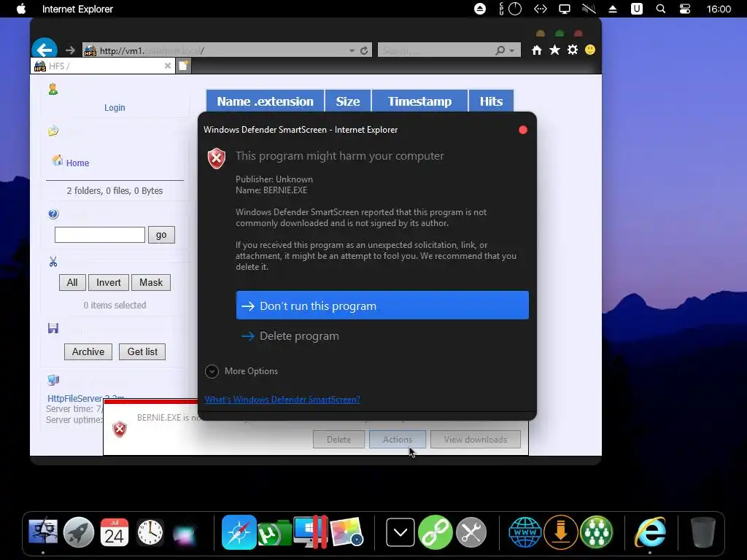Open Launchpad rocket icon in dock
This screenshot has width=747, height=560.
coord(79,532)
